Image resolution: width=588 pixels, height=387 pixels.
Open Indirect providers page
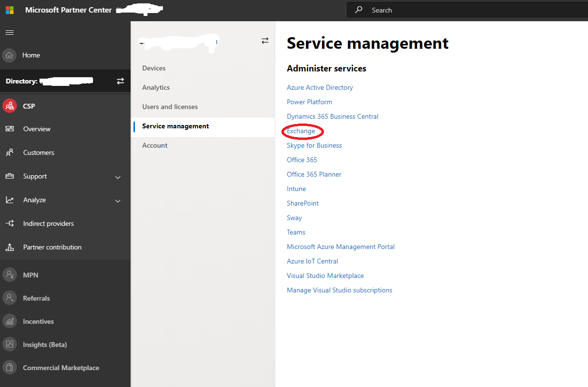pos(48,223)
